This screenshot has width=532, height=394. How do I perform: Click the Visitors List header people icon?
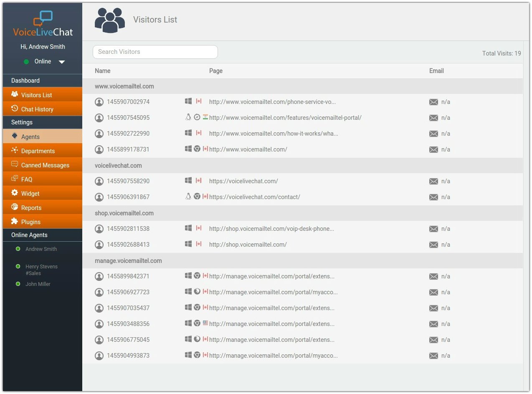click(110, 20)
